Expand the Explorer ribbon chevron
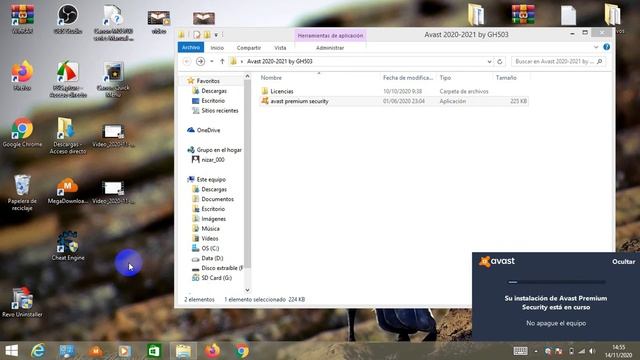 [596, 47]
